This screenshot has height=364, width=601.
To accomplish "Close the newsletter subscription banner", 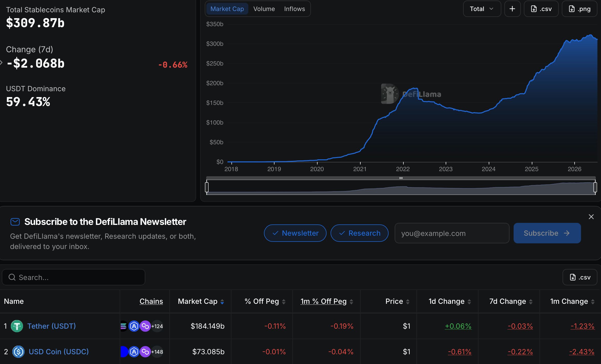I will pos(591,217).
